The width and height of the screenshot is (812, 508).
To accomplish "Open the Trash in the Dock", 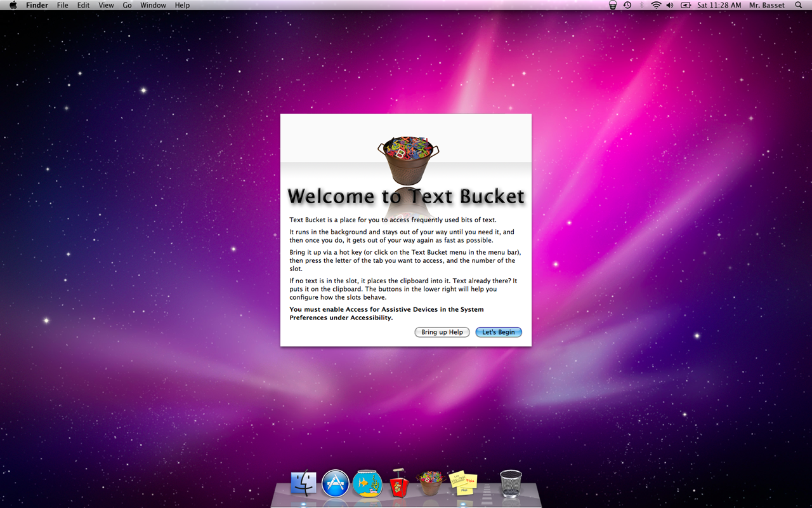I will click(511, 483).
